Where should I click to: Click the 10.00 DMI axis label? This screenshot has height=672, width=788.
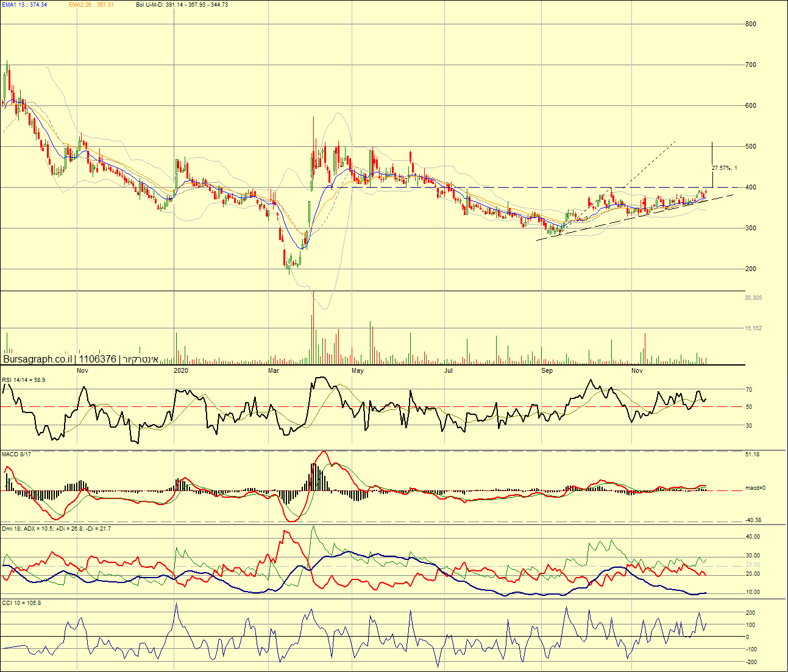click(x=753, y=592)
